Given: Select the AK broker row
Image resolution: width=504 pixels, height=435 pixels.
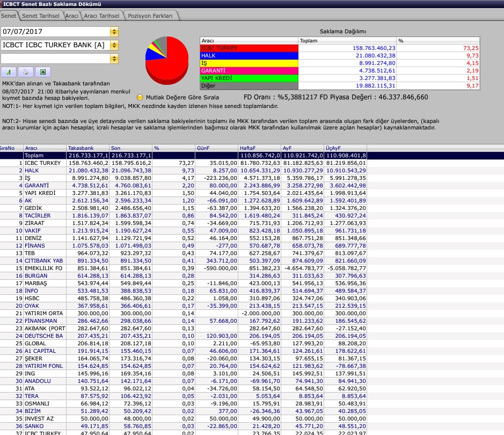Looking at the screenshot, I should click(183, 201).
